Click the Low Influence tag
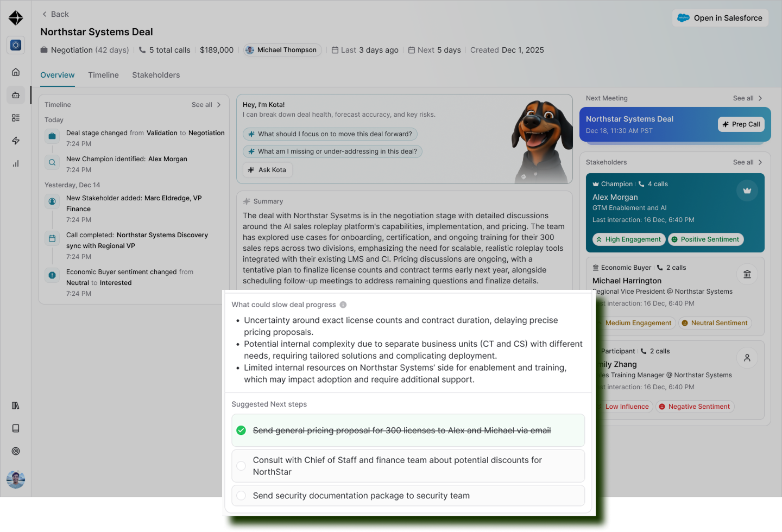 (x=625, y=407)
